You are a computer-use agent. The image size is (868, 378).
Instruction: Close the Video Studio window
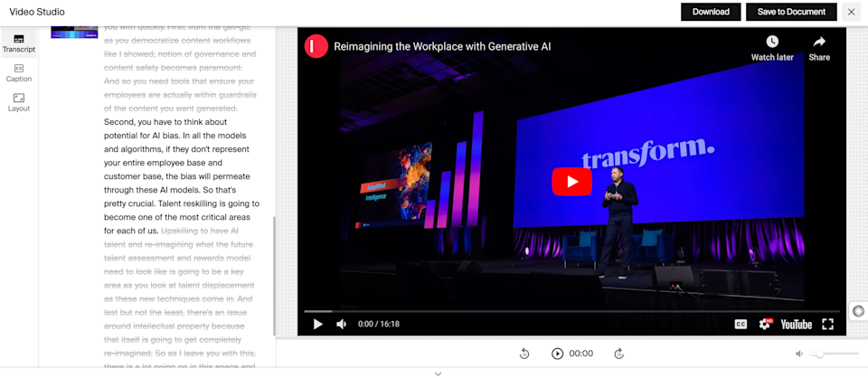(x=852, y=12)
